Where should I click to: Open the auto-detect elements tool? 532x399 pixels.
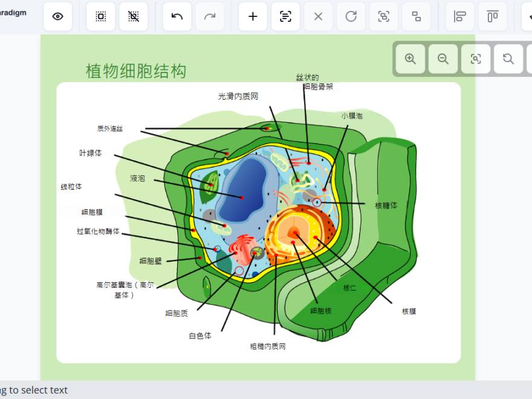tap(384, 16)
